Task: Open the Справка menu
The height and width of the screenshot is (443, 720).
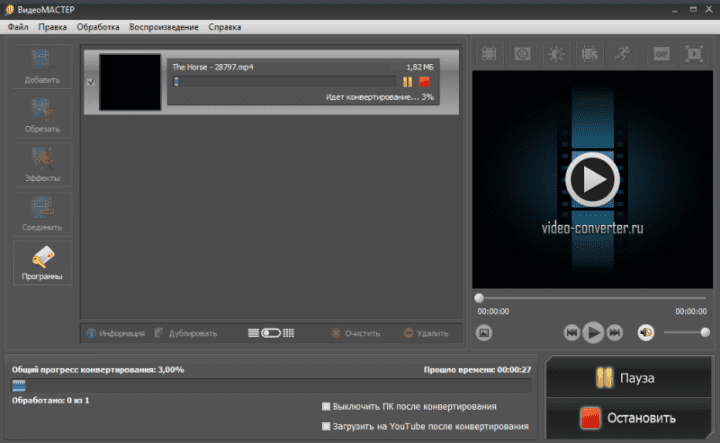Action: click(x=225, y=27)
